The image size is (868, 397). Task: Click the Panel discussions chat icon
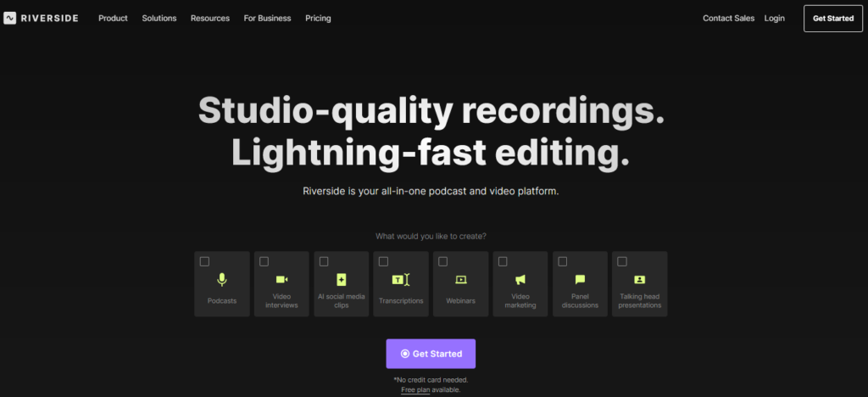(x=580, y=280)
